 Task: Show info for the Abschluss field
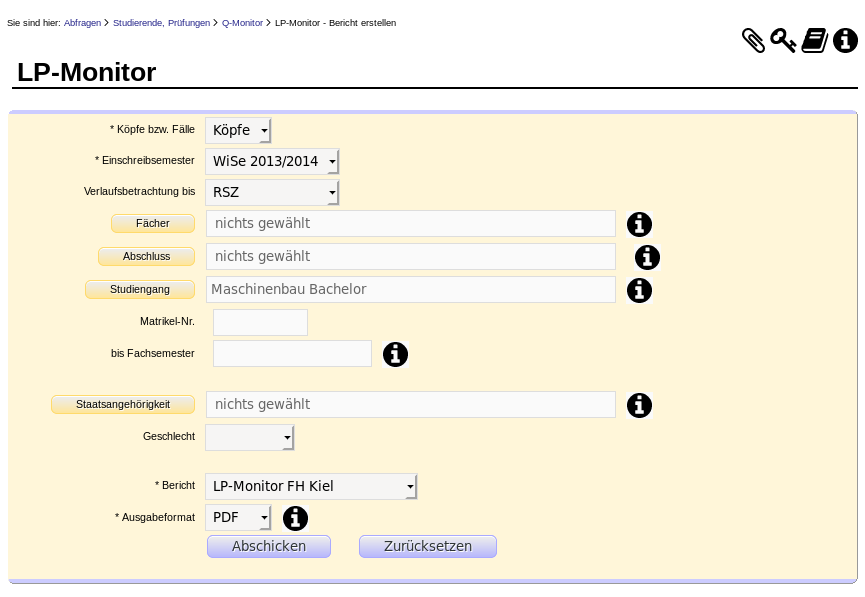(647, 257)
